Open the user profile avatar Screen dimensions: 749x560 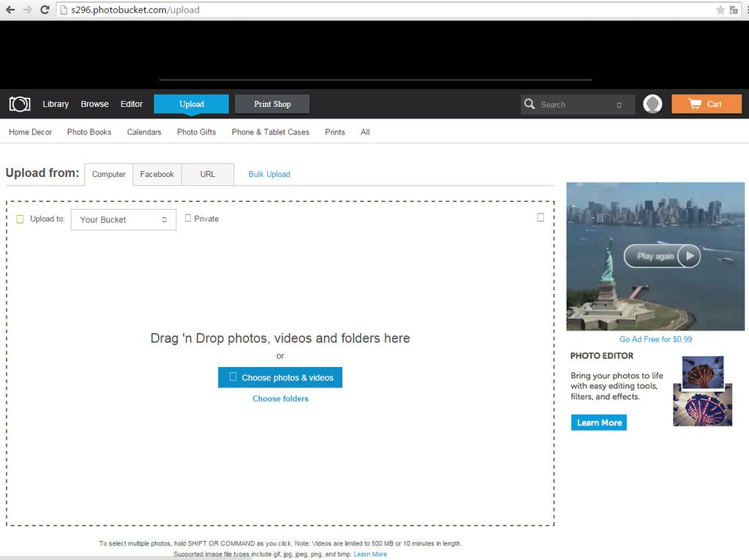click(652, 104)
